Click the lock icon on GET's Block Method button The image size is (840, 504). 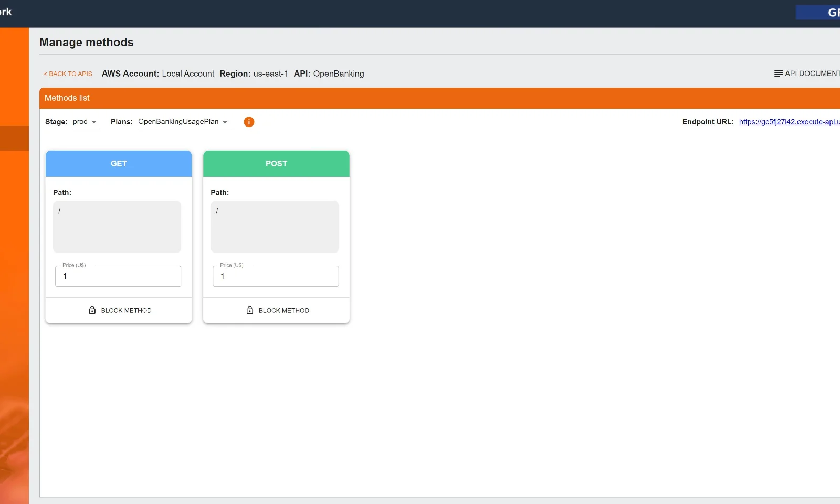(x=92, y=310)
